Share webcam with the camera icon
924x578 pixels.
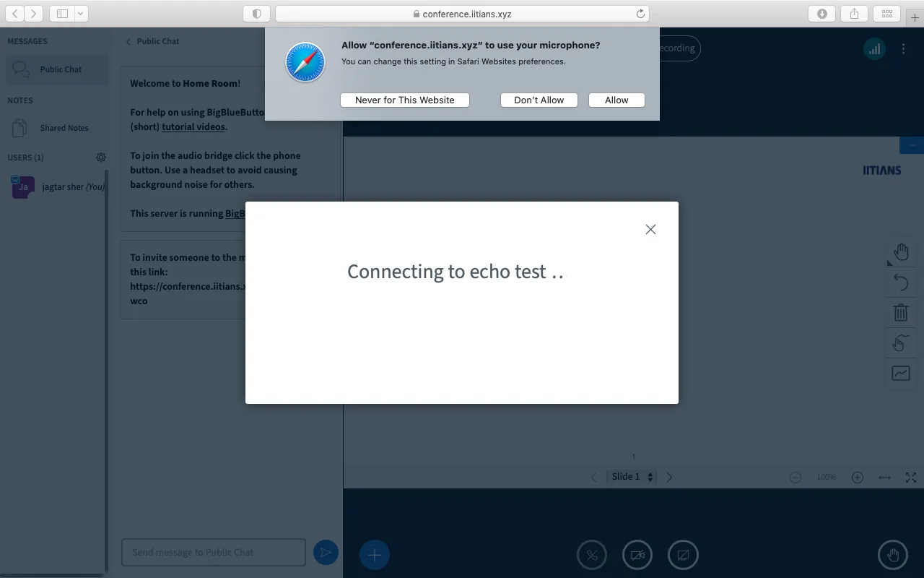click(637, 555)
